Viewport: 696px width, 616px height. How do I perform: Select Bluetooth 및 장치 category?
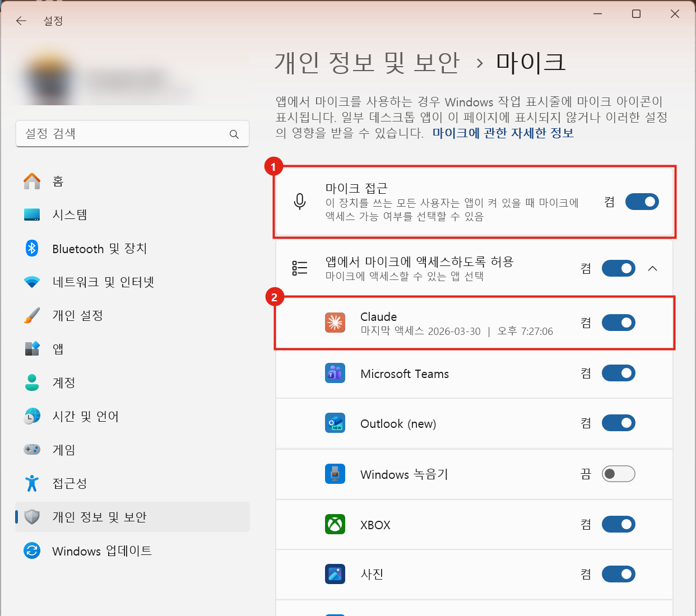(132, 248)
